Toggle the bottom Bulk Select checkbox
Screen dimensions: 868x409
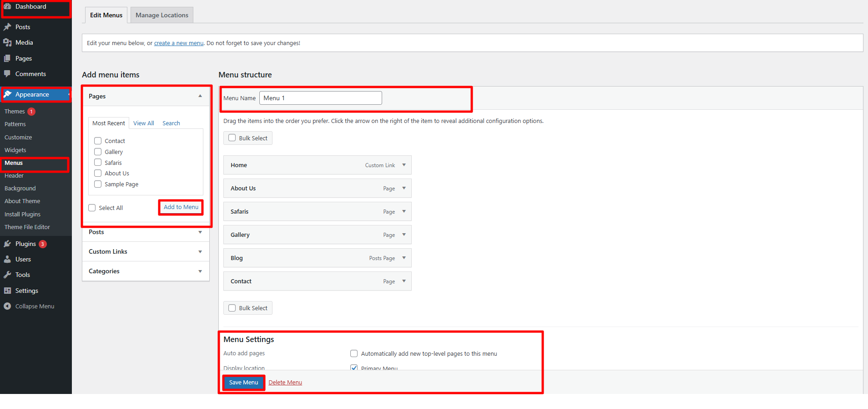point(232,307)
